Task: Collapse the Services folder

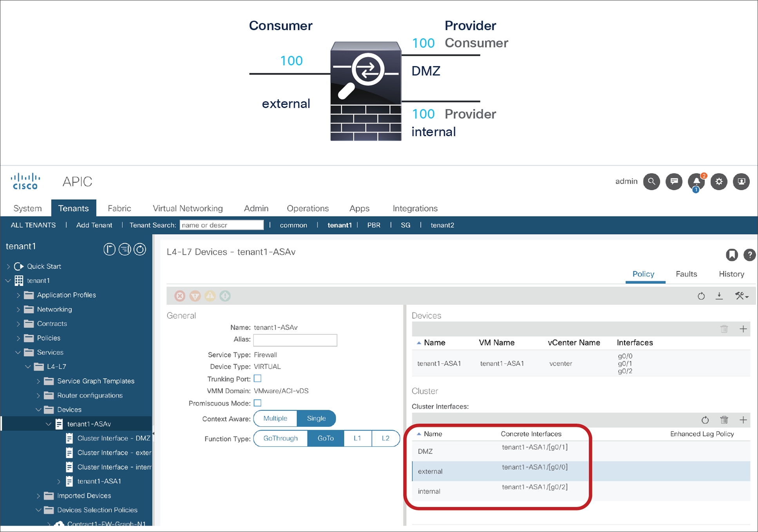Action: click(18, 352)
